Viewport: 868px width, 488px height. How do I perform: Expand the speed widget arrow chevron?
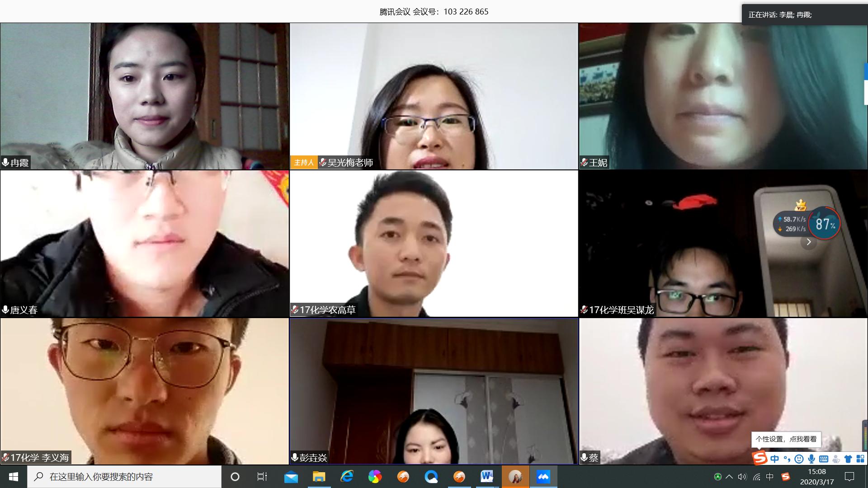(x=809, y=242)
